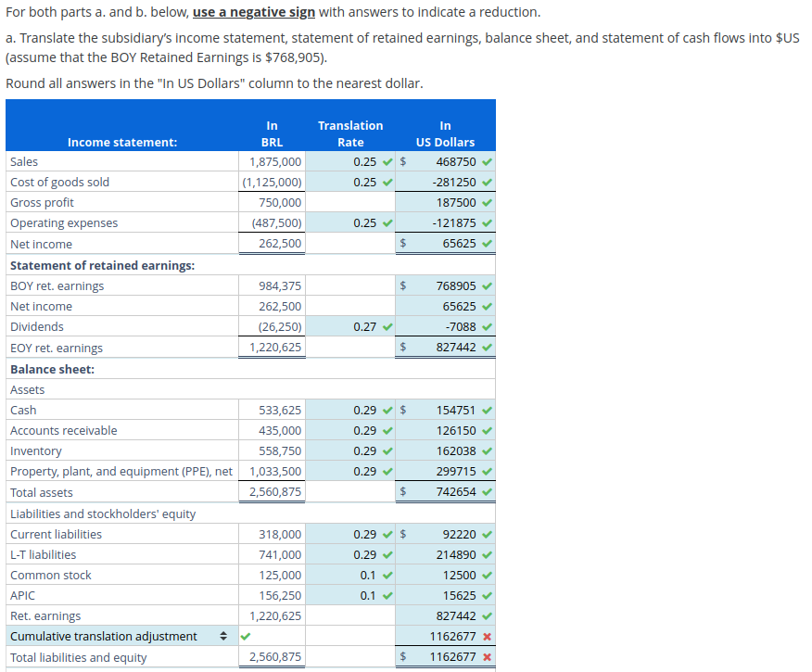Click the Income statement column header In US Dollars
Viewport: 812px width, 672px height.
445,134
